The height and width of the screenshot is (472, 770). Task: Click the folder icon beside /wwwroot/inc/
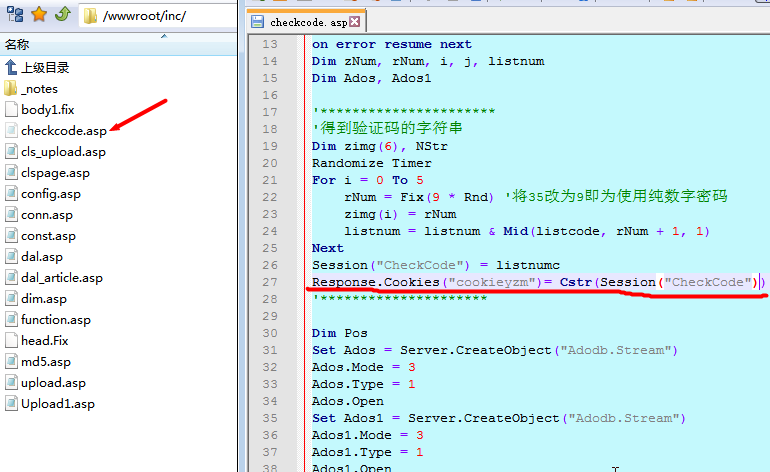coord(90,16)
